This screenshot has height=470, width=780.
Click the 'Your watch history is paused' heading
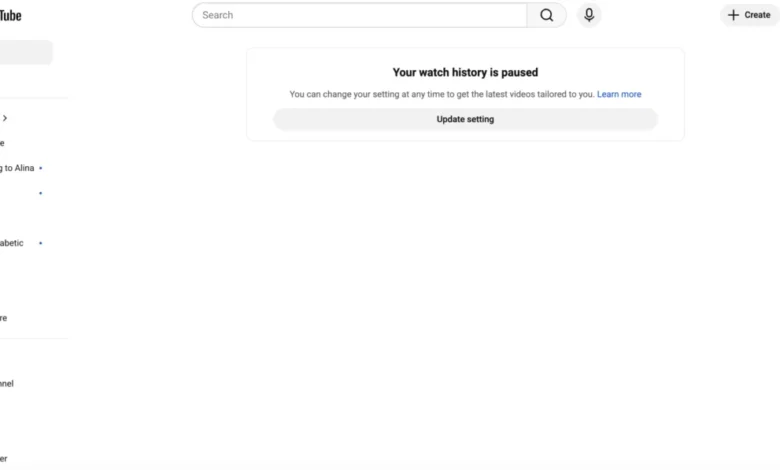(465, 73)
